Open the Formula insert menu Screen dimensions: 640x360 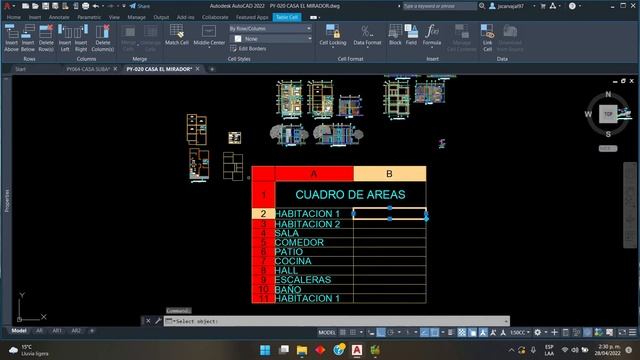[x=432, y=36]
